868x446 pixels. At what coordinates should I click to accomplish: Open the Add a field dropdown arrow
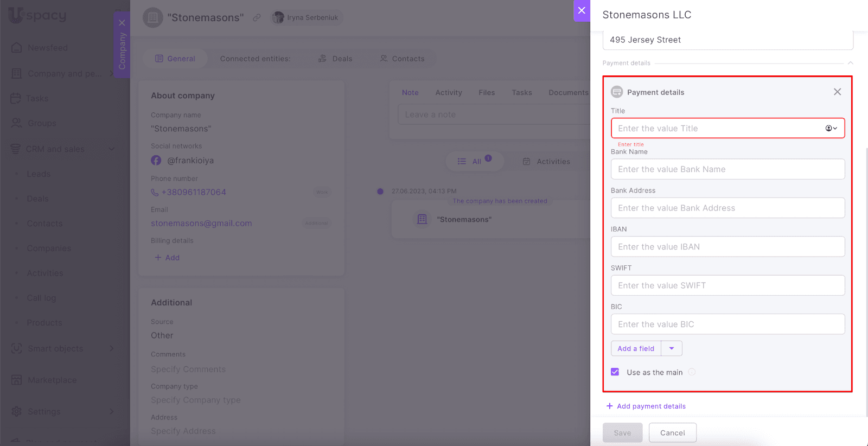pyautogui.click(x=672, y=348)
